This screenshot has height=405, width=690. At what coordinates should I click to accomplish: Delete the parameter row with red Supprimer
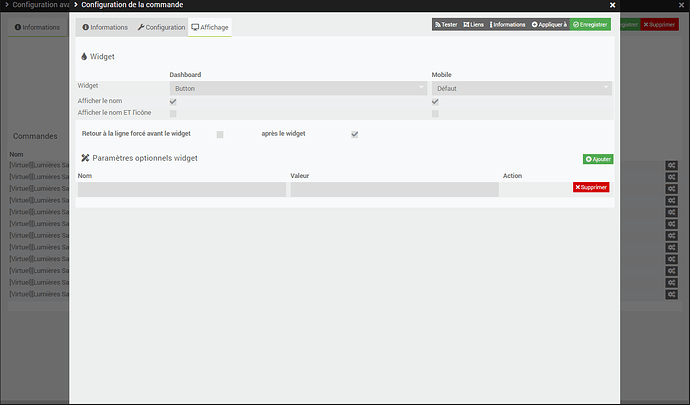(x=591, y=187)
